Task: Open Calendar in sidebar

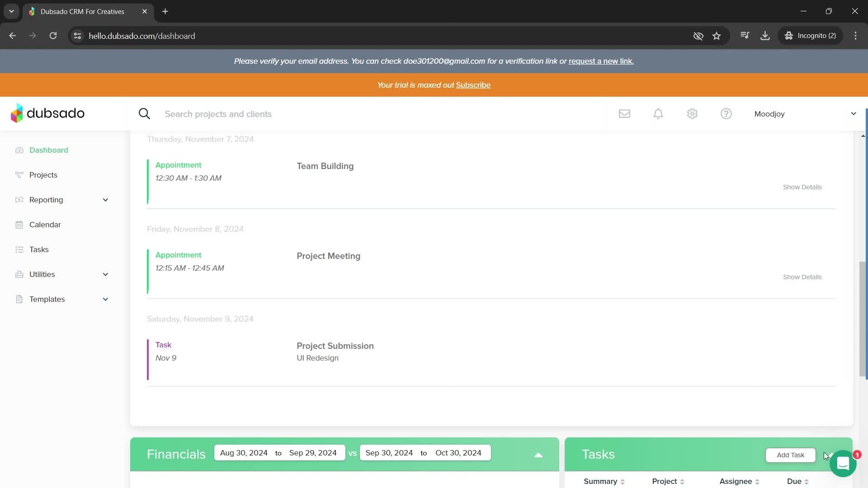Action: (x=45, y=225)
